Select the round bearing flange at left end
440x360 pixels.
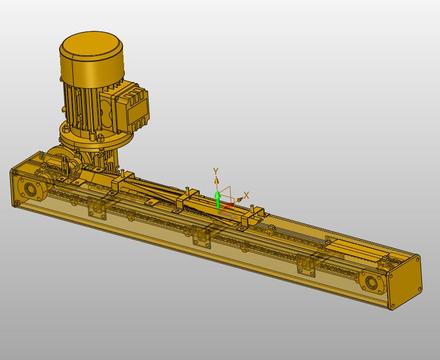click(30, 189)
